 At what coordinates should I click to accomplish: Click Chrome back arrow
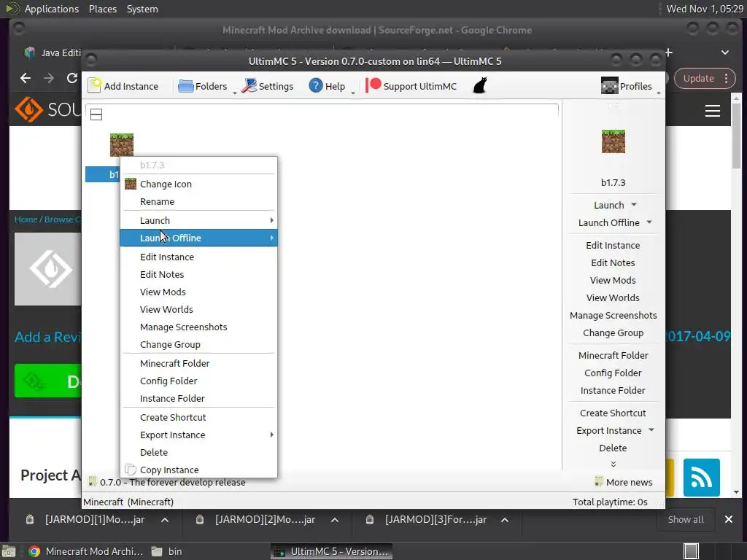tap(26, 78)
